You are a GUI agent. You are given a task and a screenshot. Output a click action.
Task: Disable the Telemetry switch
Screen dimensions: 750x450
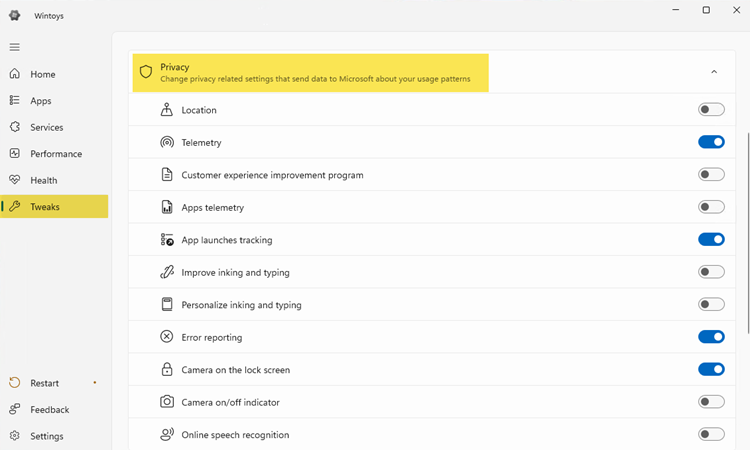coord(711,142)
